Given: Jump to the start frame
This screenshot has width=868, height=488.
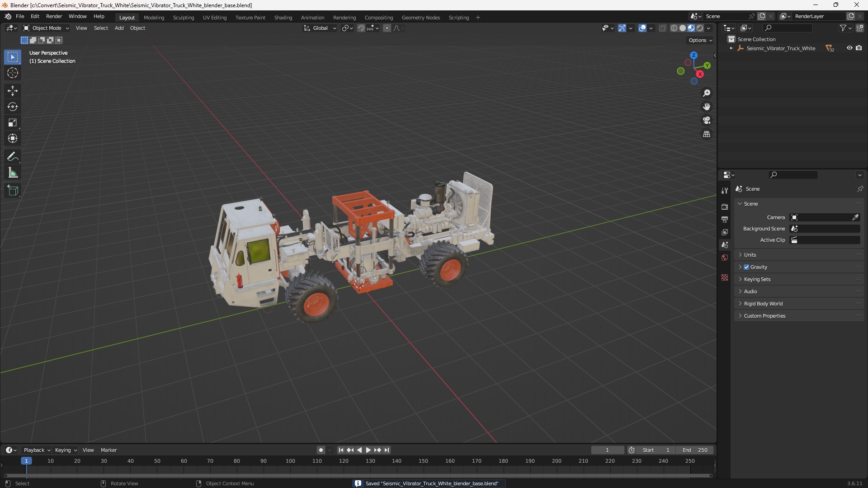Looking at the screenshot, I should 341,450.
